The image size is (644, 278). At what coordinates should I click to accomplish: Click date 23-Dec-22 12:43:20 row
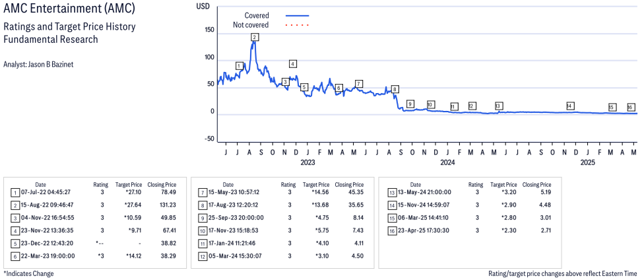[x=46, y=243]
